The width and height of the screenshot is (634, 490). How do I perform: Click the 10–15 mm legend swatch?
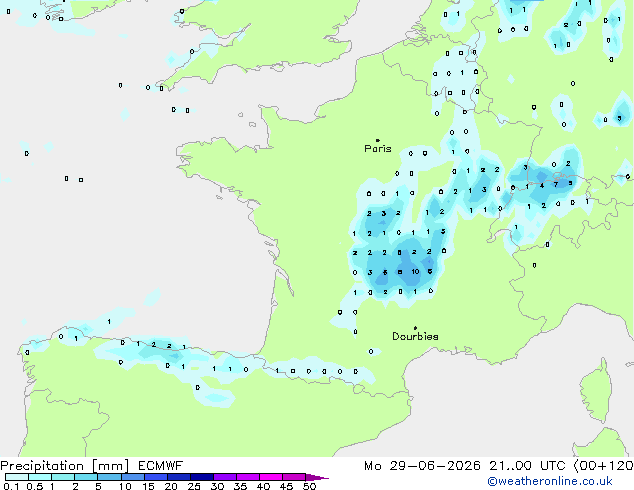(x=132, y=477)
